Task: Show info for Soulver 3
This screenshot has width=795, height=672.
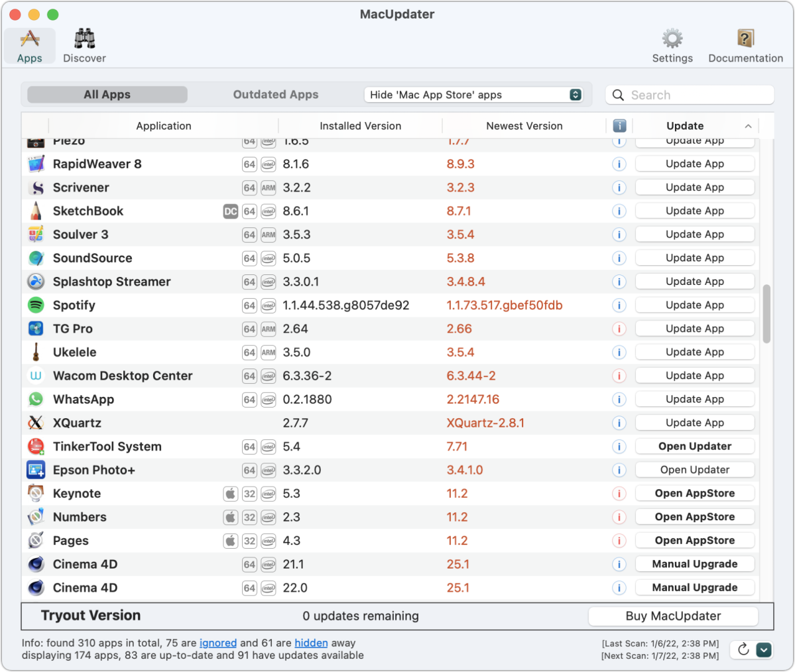Action: pyautogui.click(x=619, y=235)
